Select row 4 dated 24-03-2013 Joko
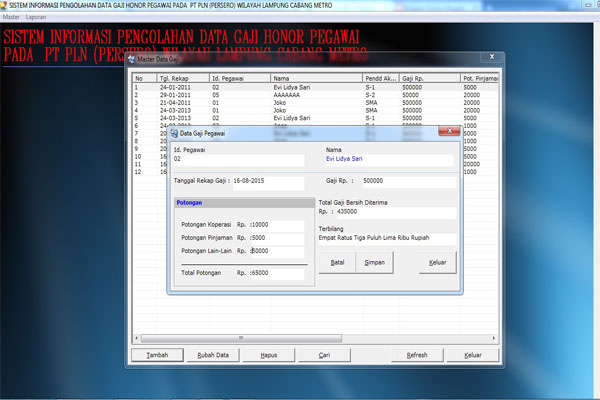 pos(316,110)
